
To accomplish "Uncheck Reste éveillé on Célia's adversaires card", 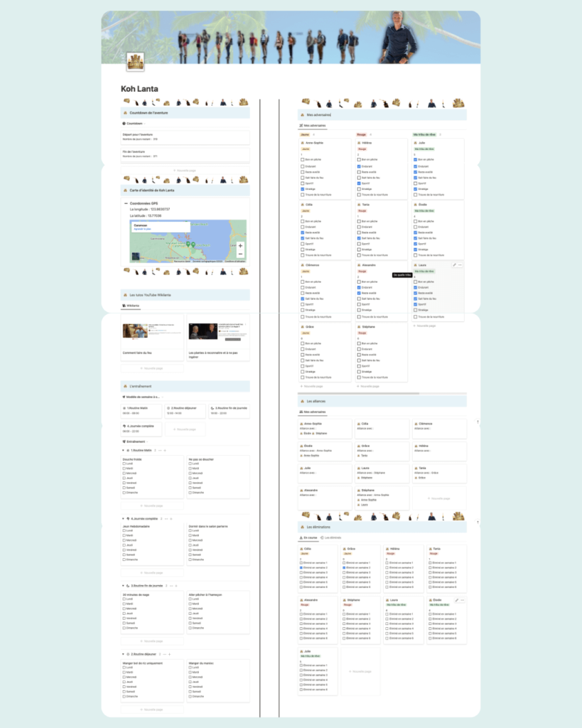I will tap(302, 232).
